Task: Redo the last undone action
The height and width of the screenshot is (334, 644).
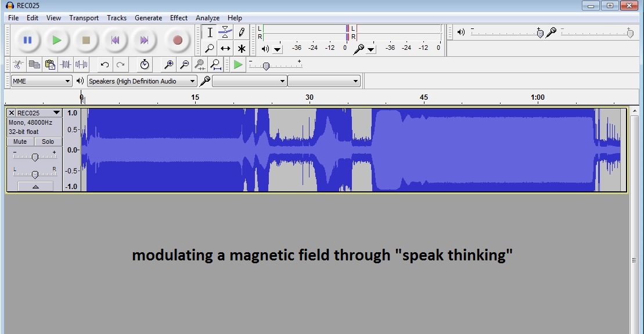Action: point(120,64)
